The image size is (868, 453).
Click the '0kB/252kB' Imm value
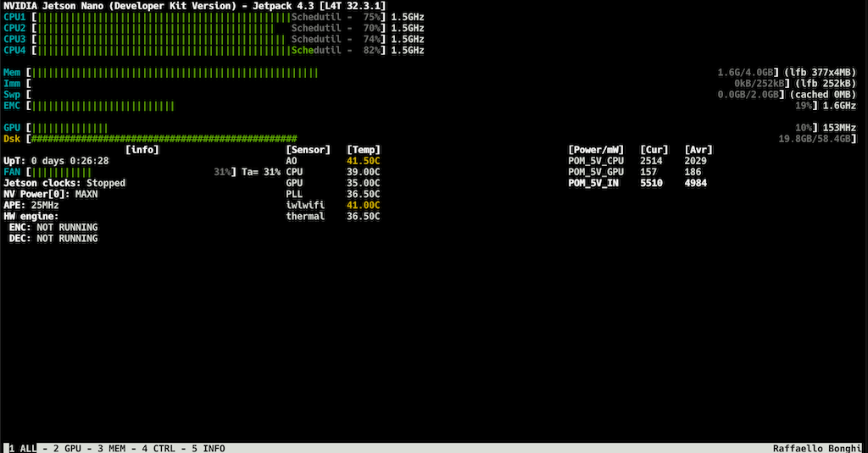point(759,84)
